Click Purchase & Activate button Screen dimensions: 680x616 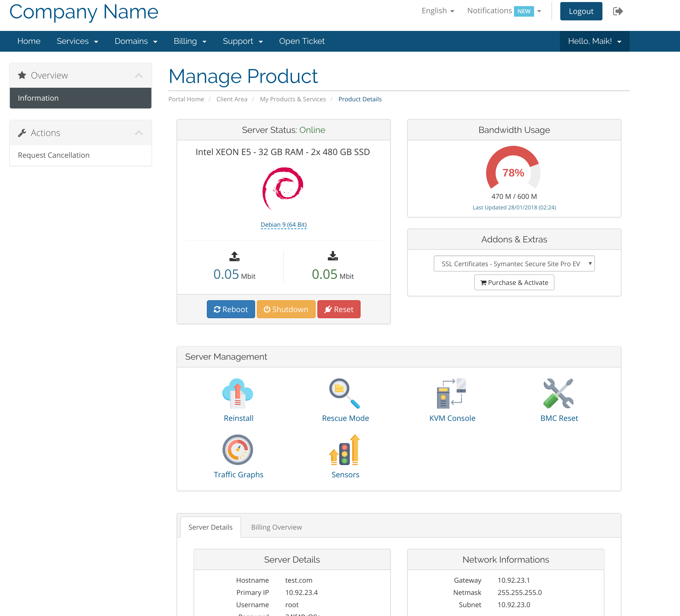point(514,282)
